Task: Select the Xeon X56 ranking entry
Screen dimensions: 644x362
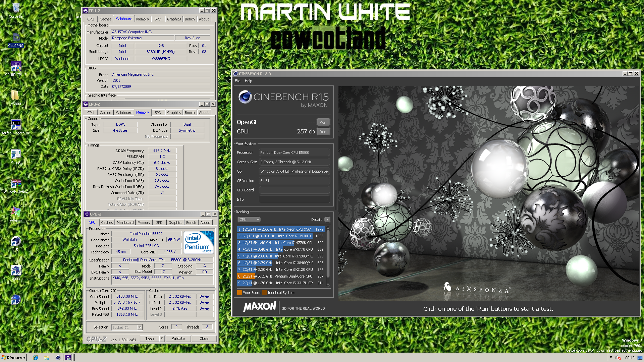Action: pyautogui.click(x=281, y=229)
